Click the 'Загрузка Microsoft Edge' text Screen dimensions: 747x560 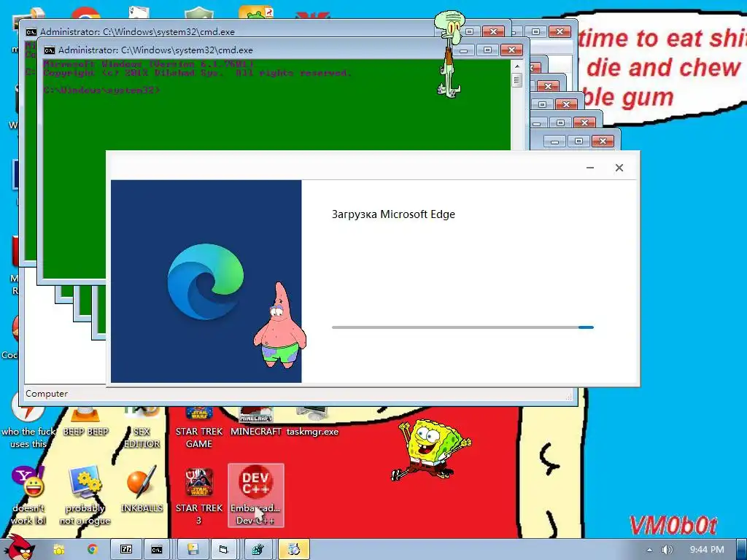point(393,214)
